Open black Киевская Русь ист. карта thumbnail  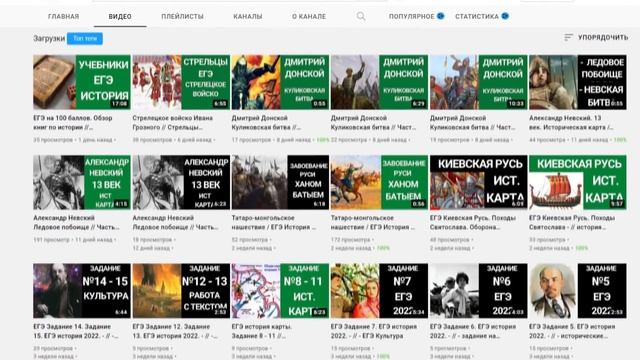click(479, 182)
